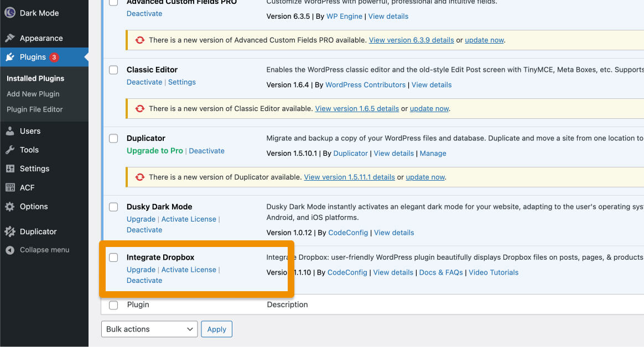Viewport: 644px width, 347px height.
Task: Tick the Dusky Dark Mode checkbox
Action: (113, 207)
